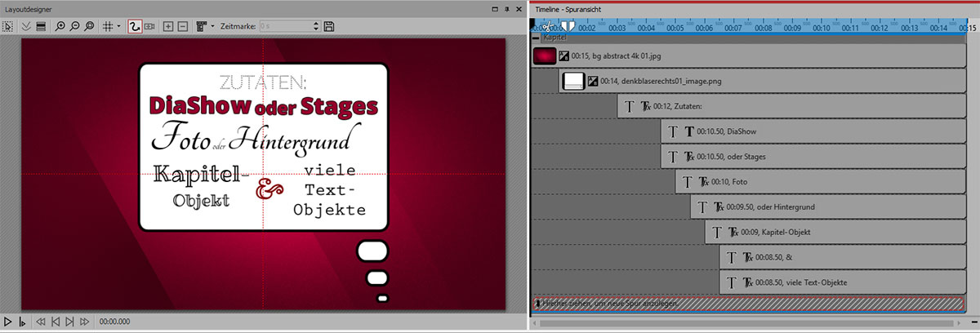980x333 pixels.
Task: Select the '00:10, Foto' track label
Action: pos(730,181)
